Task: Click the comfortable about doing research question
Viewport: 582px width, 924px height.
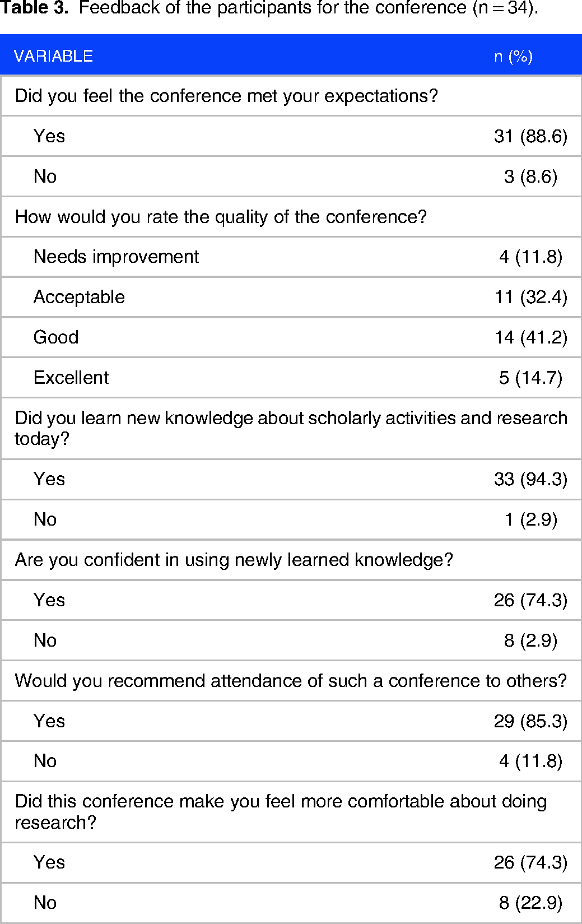Action: tap(281, 811)
